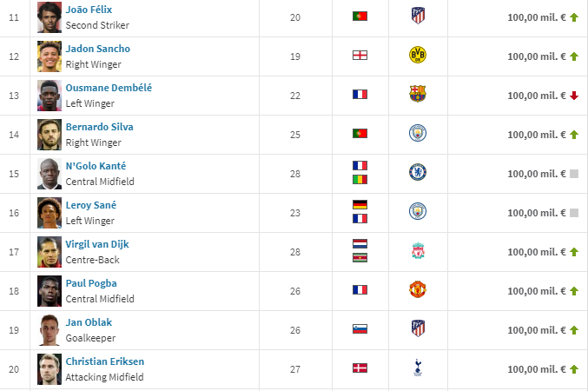Viewport: 588px width, 391px height.
Task: Click red down arrow in Dembélé row
Action: [x=573, y=96]
